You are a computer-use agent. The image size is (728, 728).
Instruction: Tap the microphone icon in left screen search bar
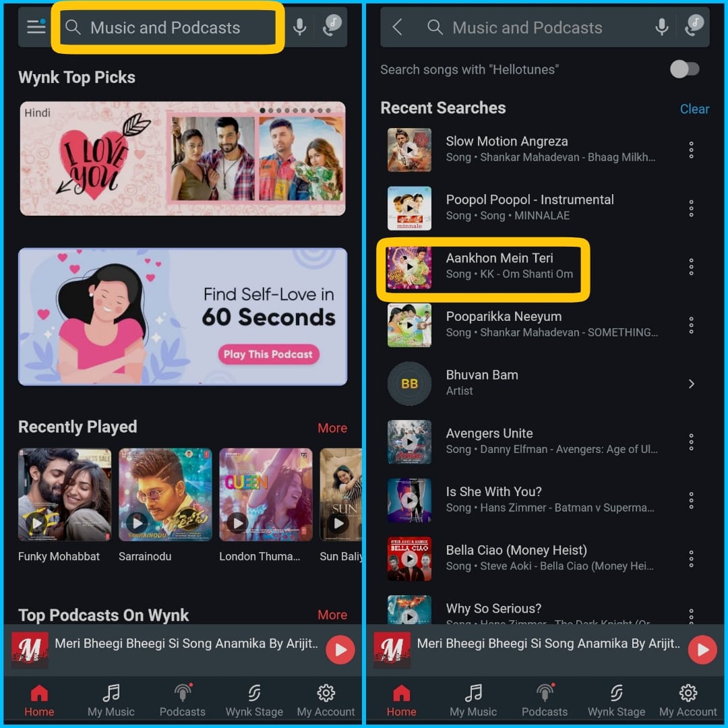point(299,27)
